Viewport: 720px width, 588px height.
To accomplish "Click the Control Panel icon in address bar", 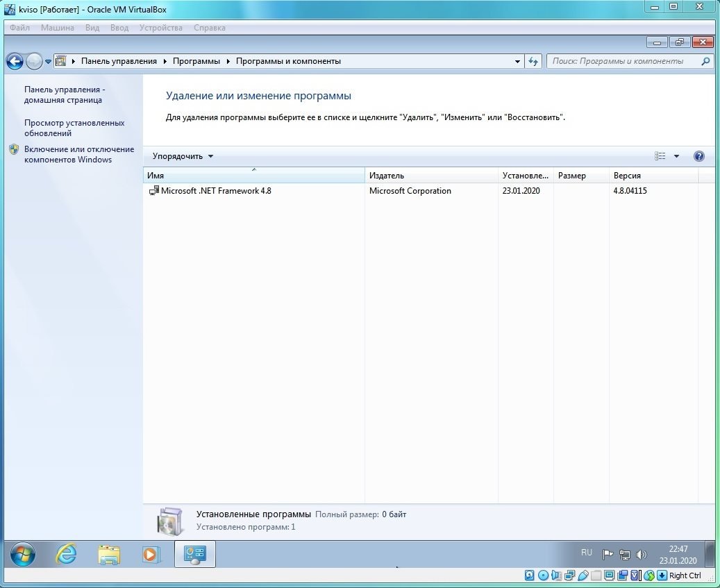I will (x=60, y=61).
